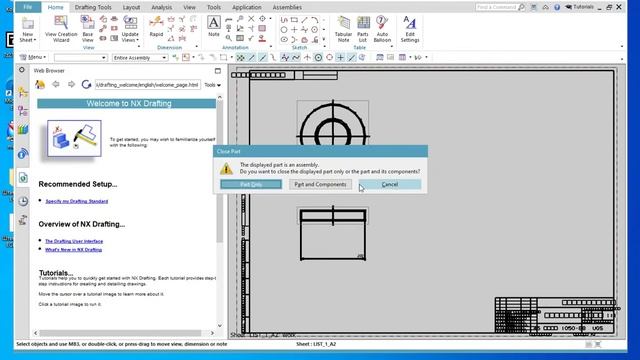Go to web browser home page
This screenshot has width=640, height=360.
40,84
